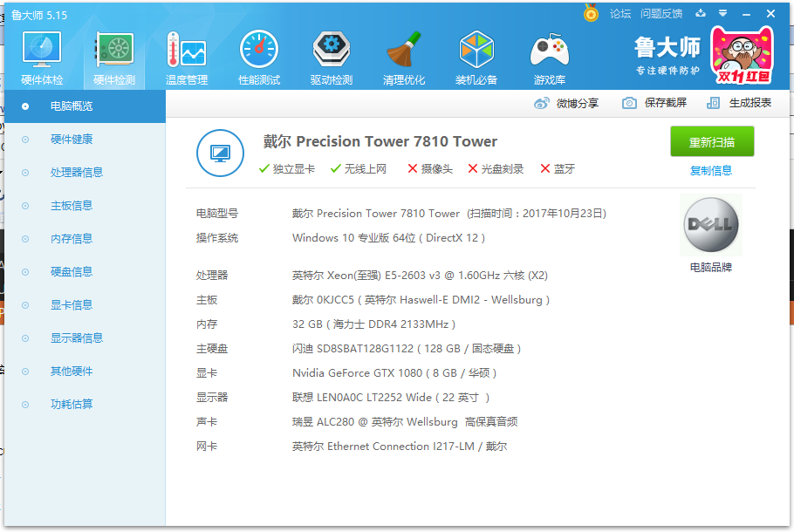Click the 戴尔 Precision Tower 7810 Tower heading
The image size is (794, 532).
point(380,141)
